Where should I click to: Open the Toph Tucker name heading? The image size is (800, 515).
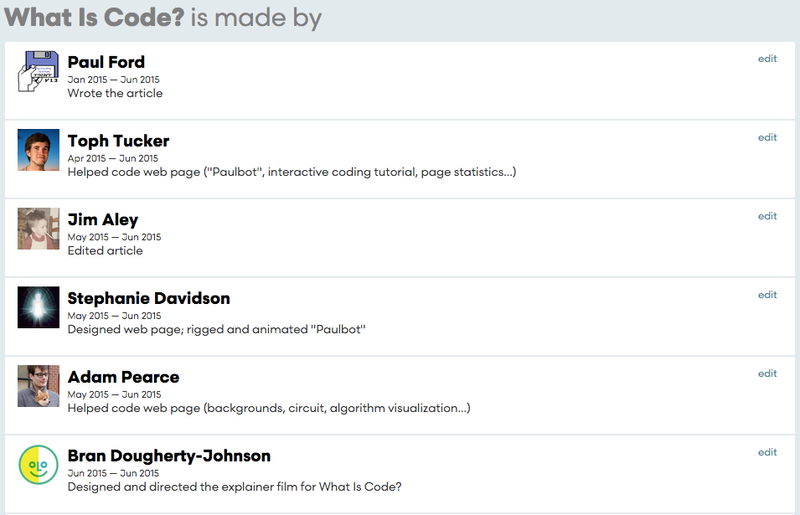pyautogui.click(x=118, y=141)
